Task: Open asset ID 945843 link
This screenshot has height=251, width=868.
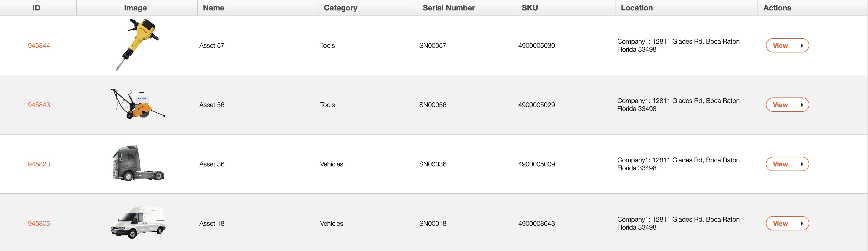Action: click(x=39, y=105)
